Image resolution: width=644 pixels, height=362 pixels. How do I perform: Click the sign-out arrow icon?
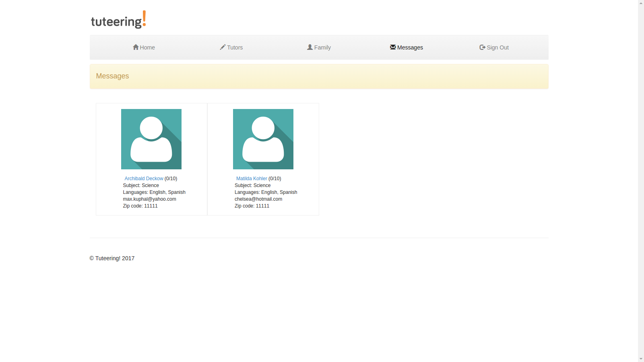pyautogui.click(x=482, y=47)
